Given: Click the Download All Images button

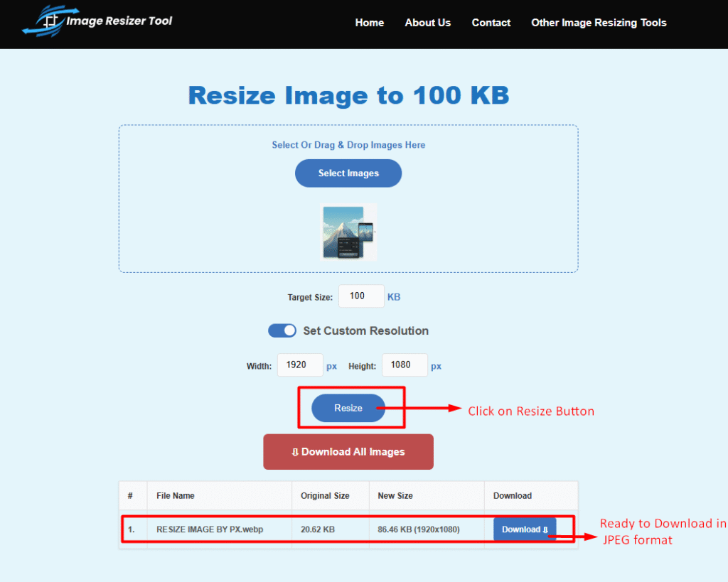Looking at the screenshot, I should pos(348,452).
